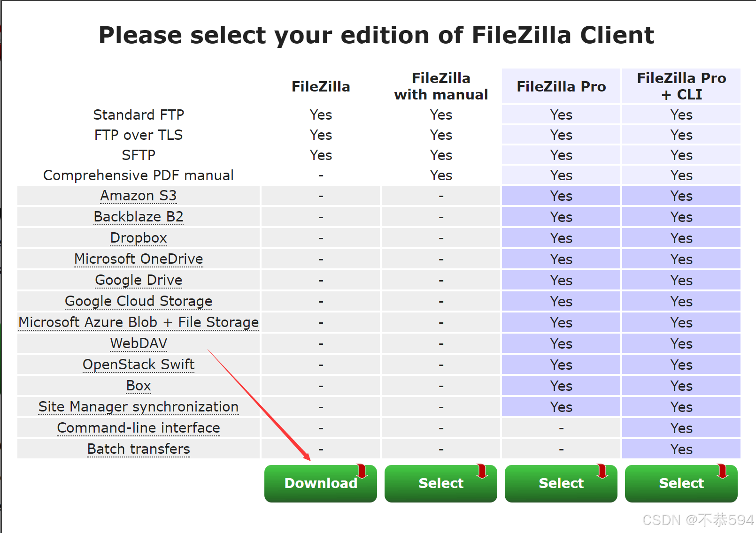The height and width of the screenshot is (533, 756).
Task: Open the Site Manager synchronization link
Action: coord(138,406)
